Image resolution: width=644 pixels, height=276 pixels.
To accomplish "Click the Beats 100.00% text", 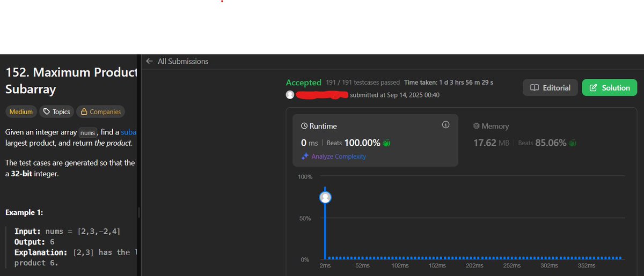I will [x=353, y=143].
